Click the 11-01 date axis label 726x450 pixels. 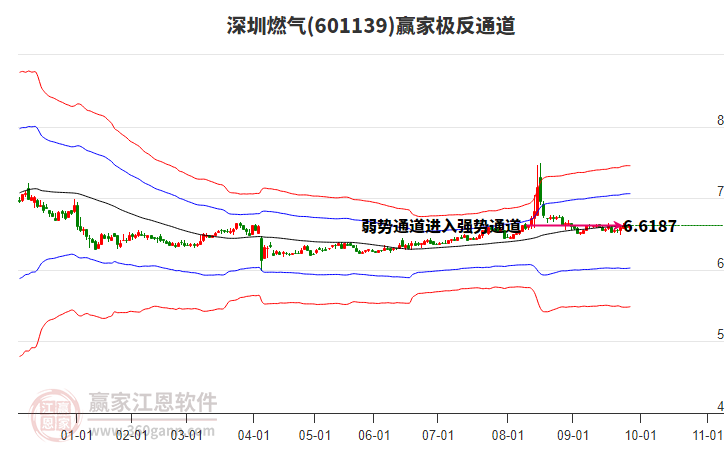coord(707,435)
